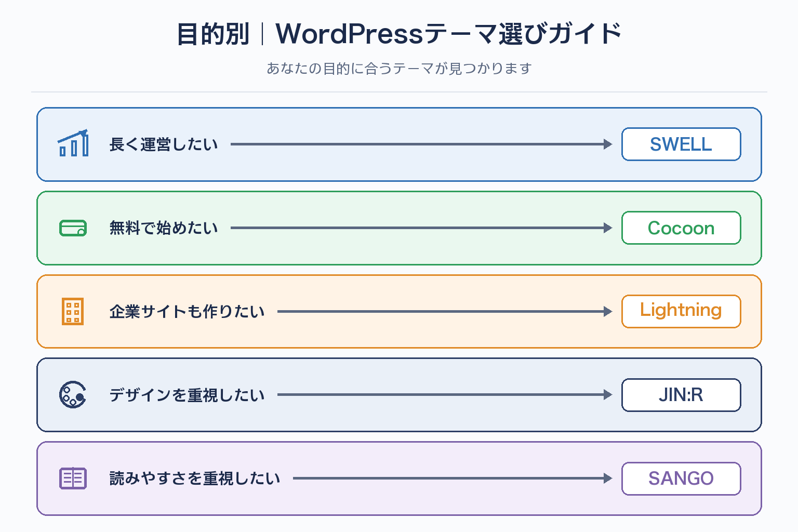
Task: Click the text 無料で始めたい
Action: (x=164, y=228)
